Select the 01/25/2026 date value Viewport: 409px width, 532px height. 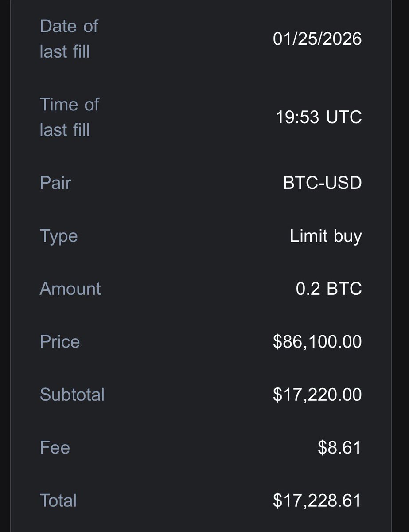click(x=317, y=39)
